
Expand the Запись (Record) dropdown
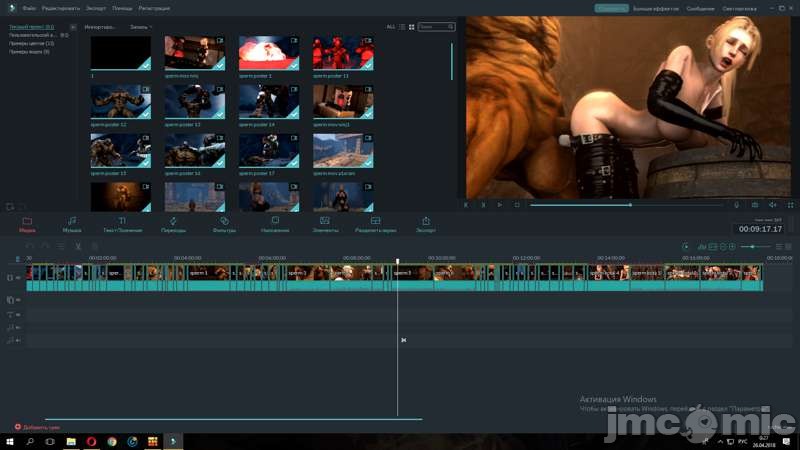(x=140, y=27)
